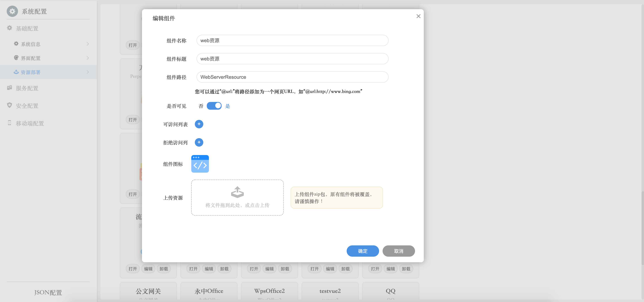Toggle the 是否可见 visibility switch
Image resolution: width=644 pixels, height=302 pixels.
214,106
